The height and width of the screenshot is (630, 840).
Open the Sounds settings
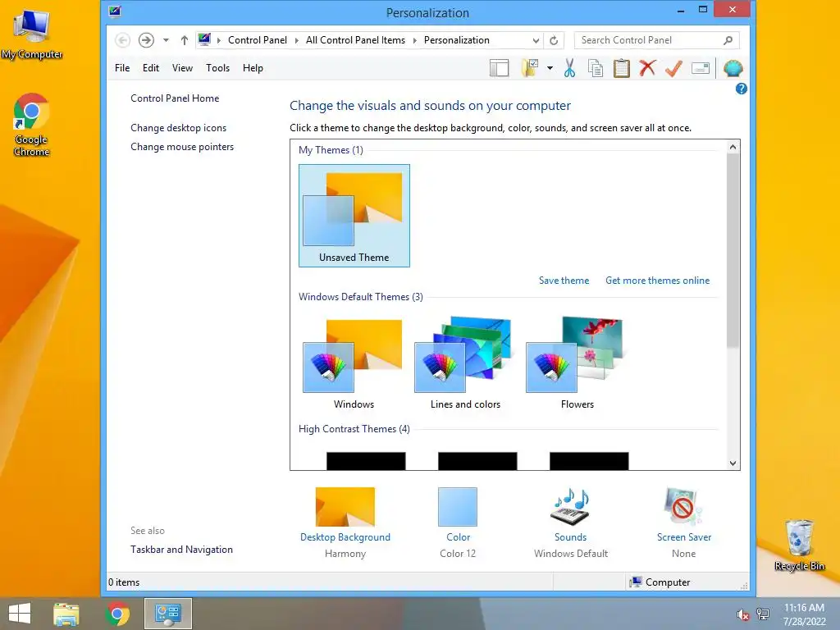[571, 523]
